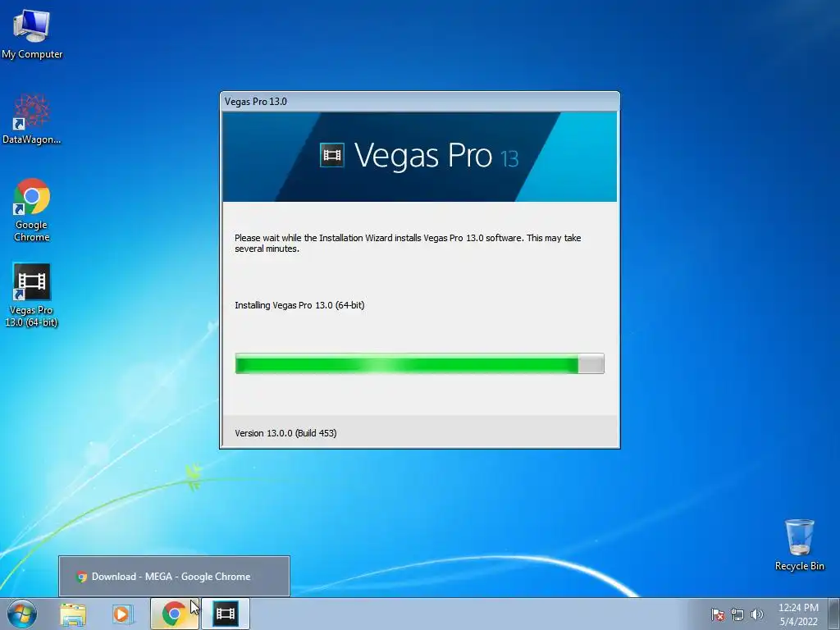Open Action Center flag in tray

coord(718,614)
